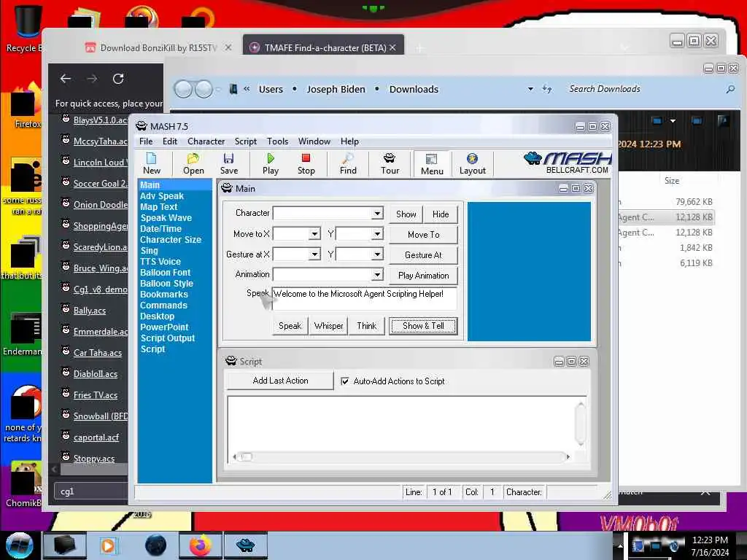Start playback with the green Play icon
The image size is (747, 560).
(x=271, y=163)
